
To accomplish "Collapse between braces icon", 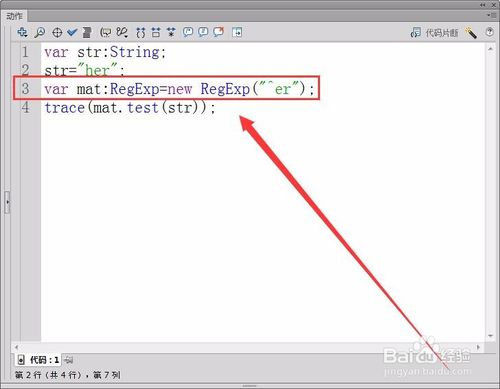I will point(141,32).
